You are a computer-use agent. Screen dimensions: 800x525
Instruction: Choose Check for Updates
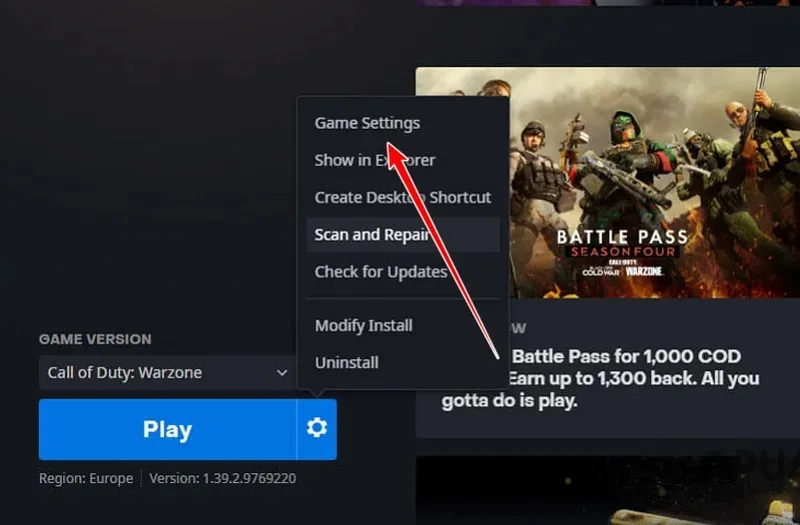coord(381,272)
